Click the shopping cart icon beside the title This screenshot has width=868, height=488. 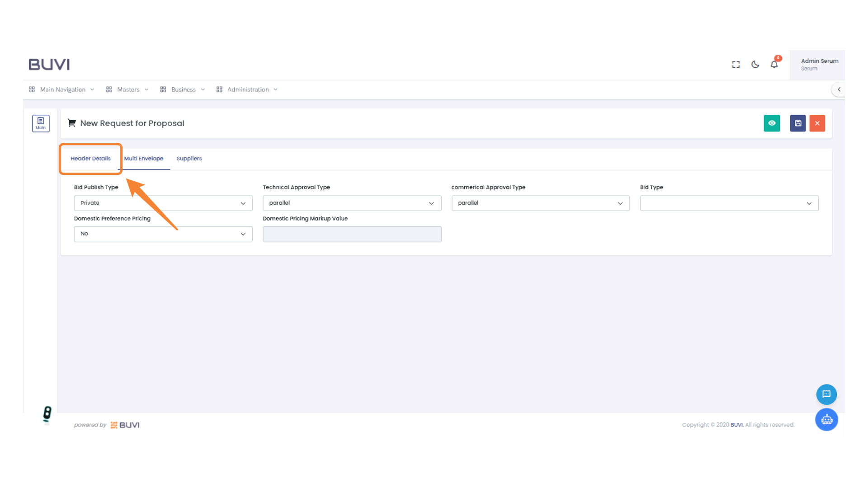click(x=71, y=122)
